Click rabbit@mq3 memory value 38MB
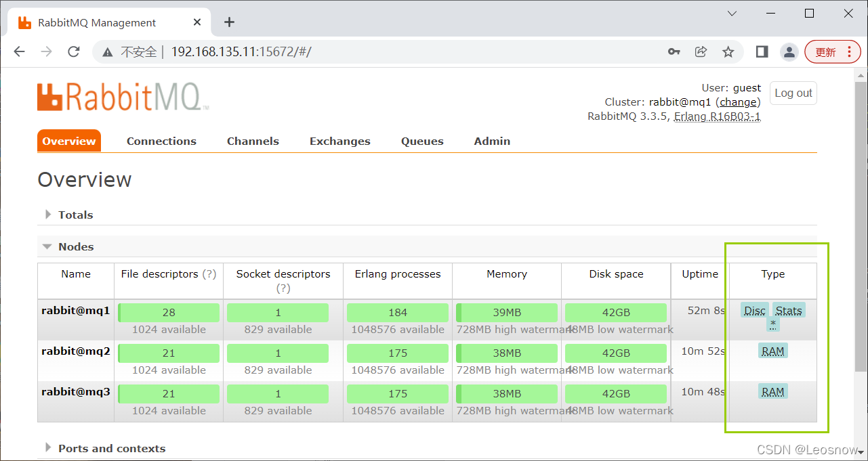This screenshot has width=868, height=461. pos(507,393)
